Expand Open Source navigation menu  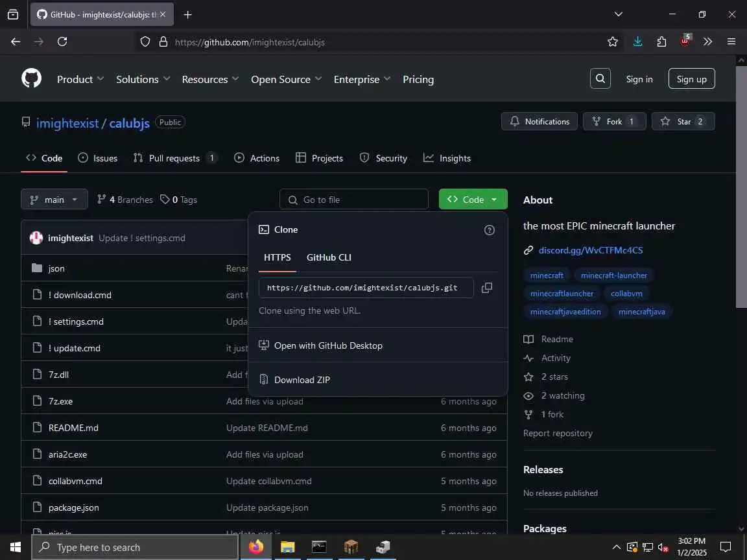287,80
